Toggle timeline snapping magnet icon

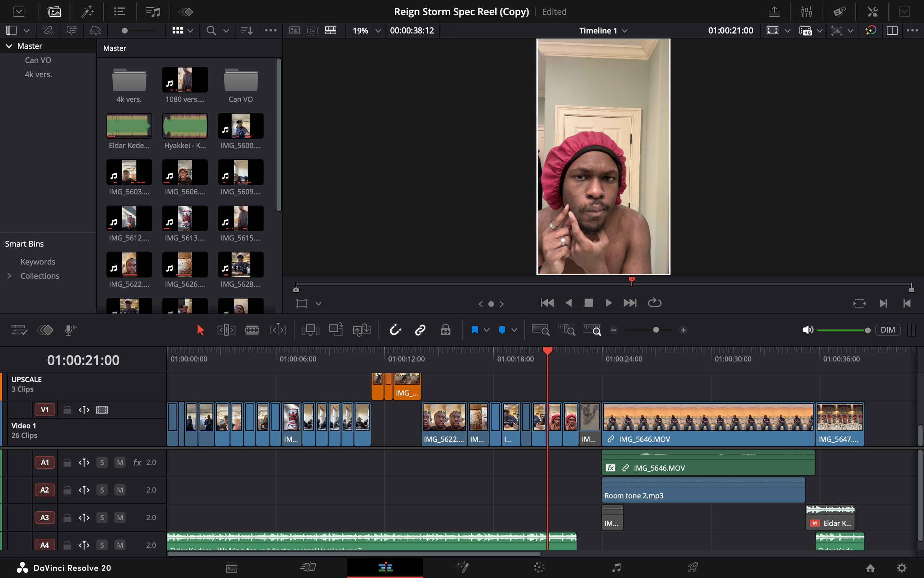tap(395, 330)
